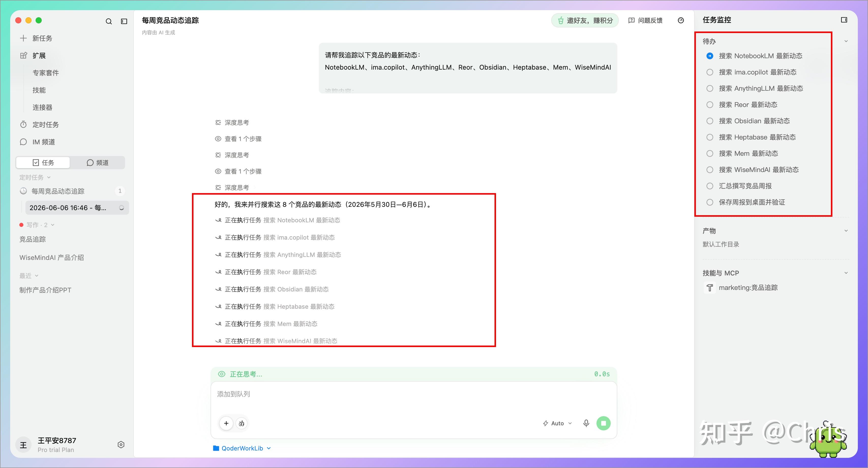Screen dimensions: 868x468
Task: Expand the first 深度思考 step
Action: pos(232,122)
